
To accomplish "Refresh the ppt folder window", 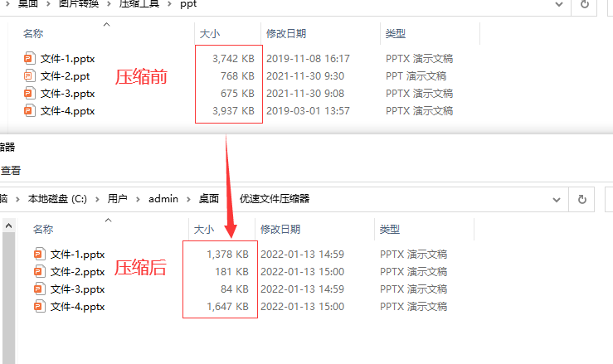I will [585, 5].
